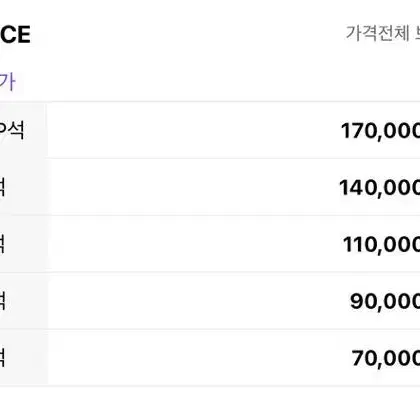
Task: Select the 140,000 price value
Action: tap(379, 187)
